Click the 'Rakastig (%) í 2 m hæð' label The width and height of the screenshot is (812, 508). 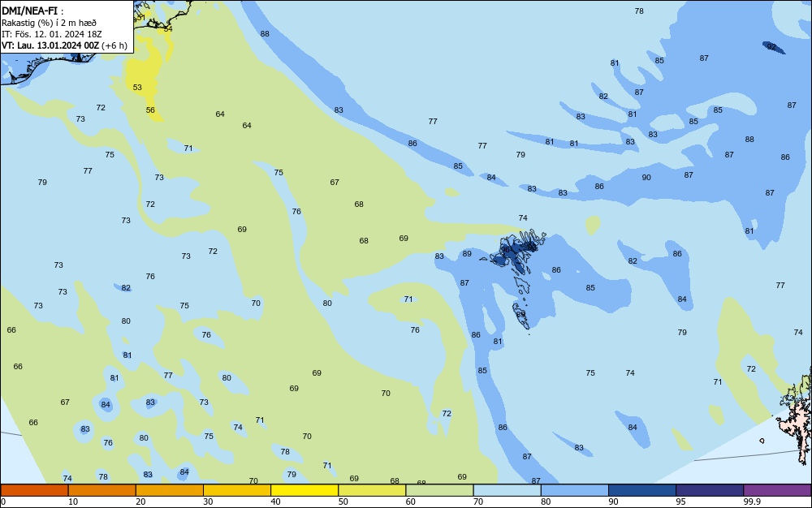49,23
